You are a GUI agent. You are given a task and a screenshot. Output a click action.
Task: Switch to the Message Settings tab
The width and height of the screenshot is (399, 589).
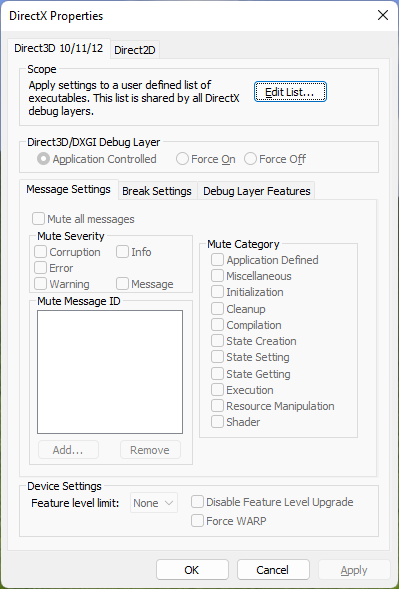68,189
